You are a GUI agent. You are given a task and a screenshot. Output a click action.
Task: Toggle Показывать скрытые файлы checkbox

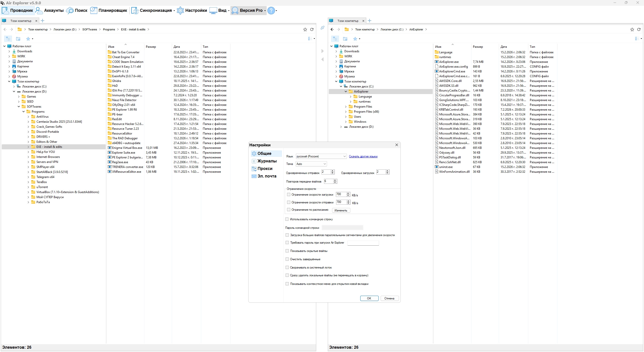tap(287, 251)
